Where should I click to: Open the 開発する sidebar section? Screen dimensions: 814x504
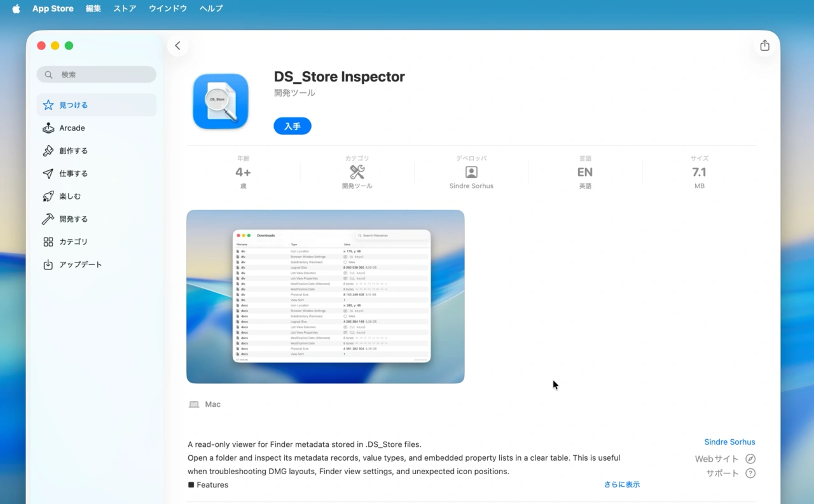[x=72, y=219]
